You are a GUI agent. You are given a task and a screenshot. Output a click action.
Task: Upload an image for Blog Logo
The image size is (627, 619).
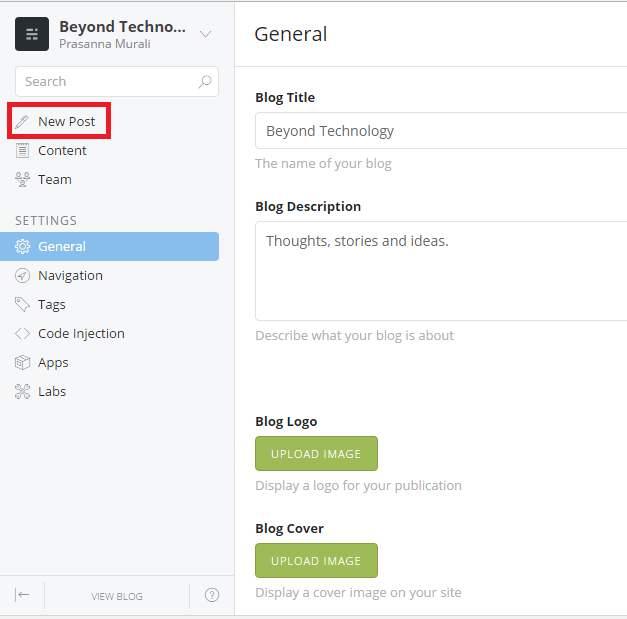pyautogui.click(x=316, y=454)
